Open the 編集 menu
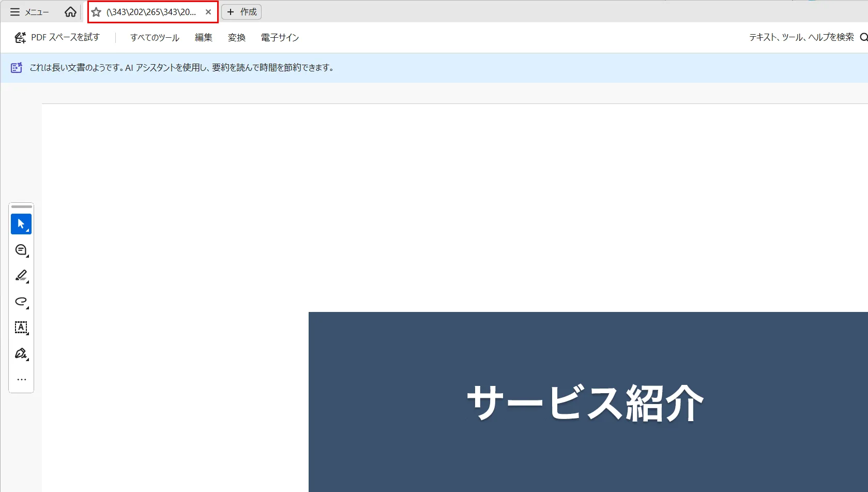868x492 pixels. [x=203, y=37]
